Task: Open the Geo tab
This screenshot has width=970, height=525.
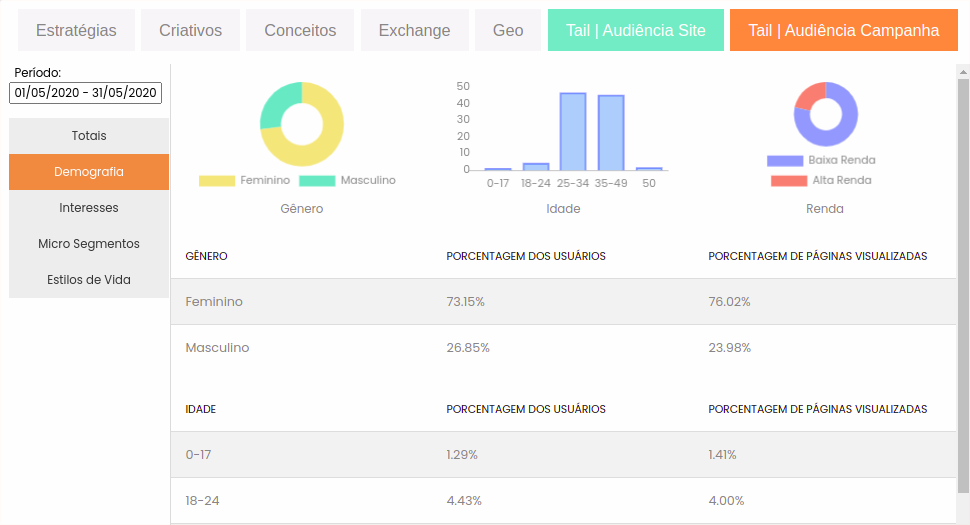Action: click(x=508, y=30)
